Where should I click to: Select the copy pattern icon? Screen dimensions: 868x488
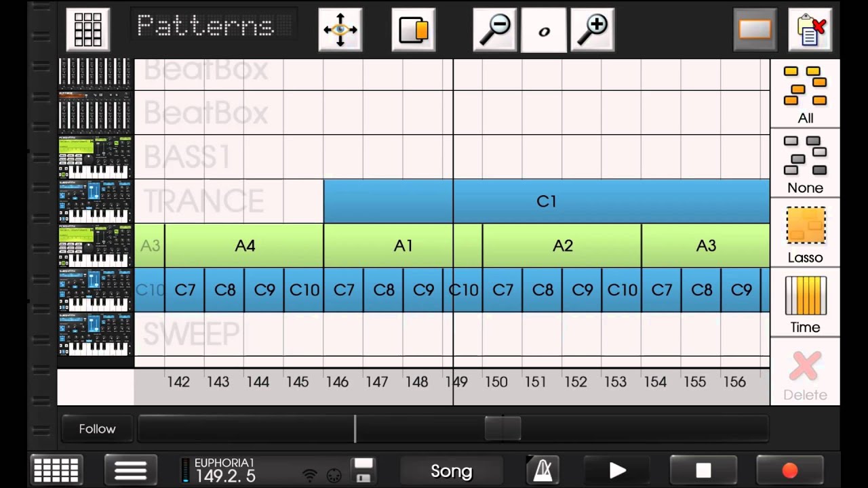tap(413, 29)
